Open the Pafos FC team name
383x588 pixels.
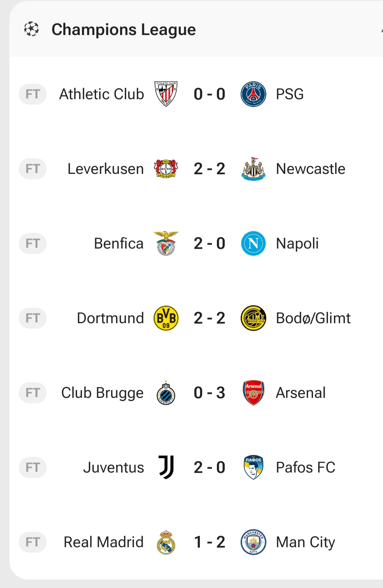305,467
